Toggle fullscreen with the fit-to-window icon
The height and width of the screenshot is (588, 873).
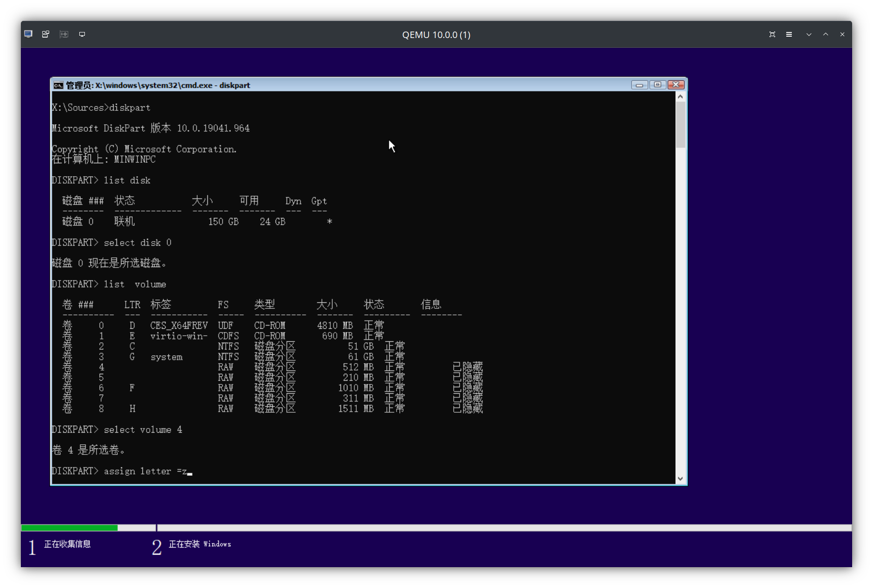pos(771,34)
